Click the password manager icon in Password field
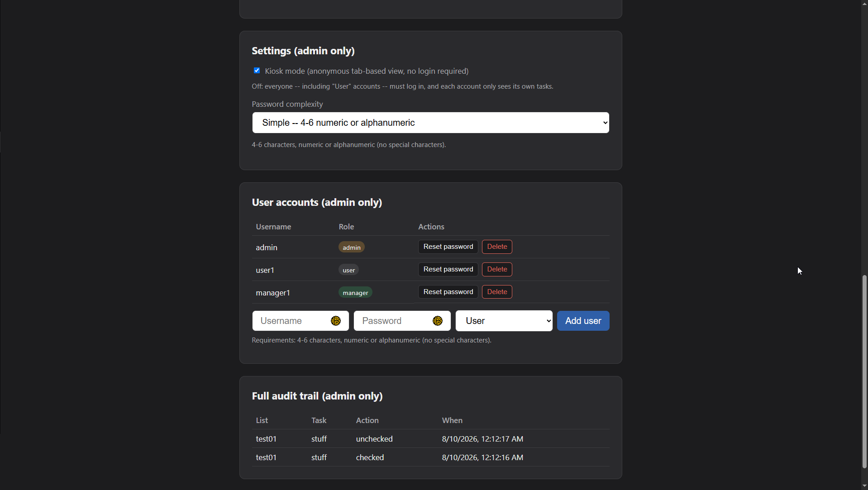Image resolution: width=868 pixels, height=490 pixels. coord(437,321)
